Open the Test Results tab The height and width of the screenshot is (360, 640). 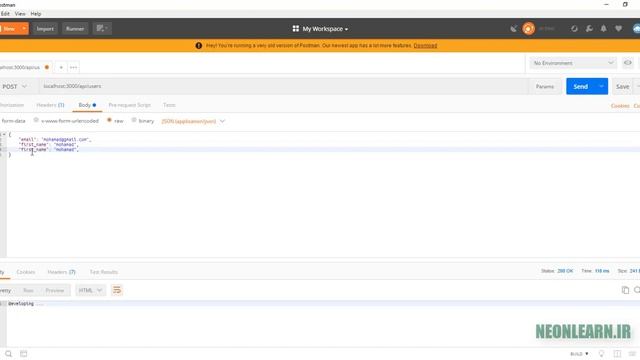104,272
